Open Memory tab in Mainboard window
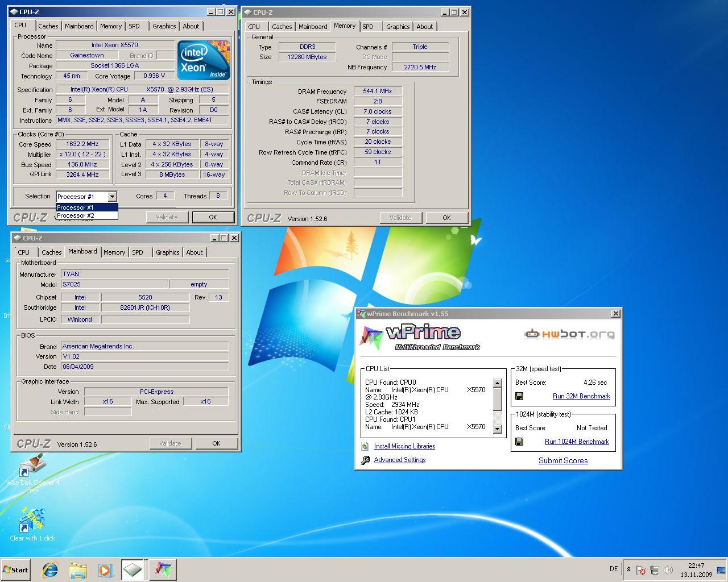Viewport: 728px width, 582px height. coord(114,252)
